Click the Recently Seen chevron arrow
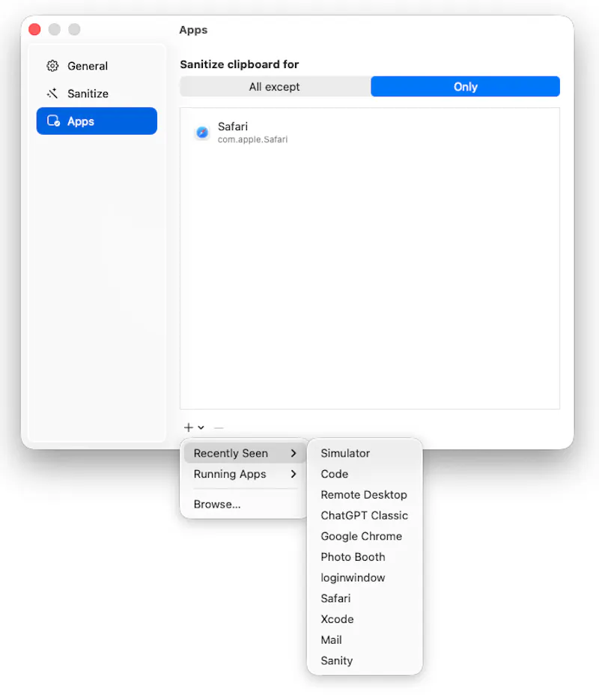 (294, 453)
